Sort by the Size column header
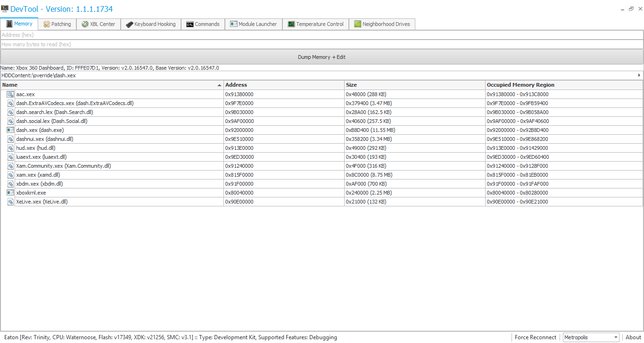 click(x=415, y=85)
